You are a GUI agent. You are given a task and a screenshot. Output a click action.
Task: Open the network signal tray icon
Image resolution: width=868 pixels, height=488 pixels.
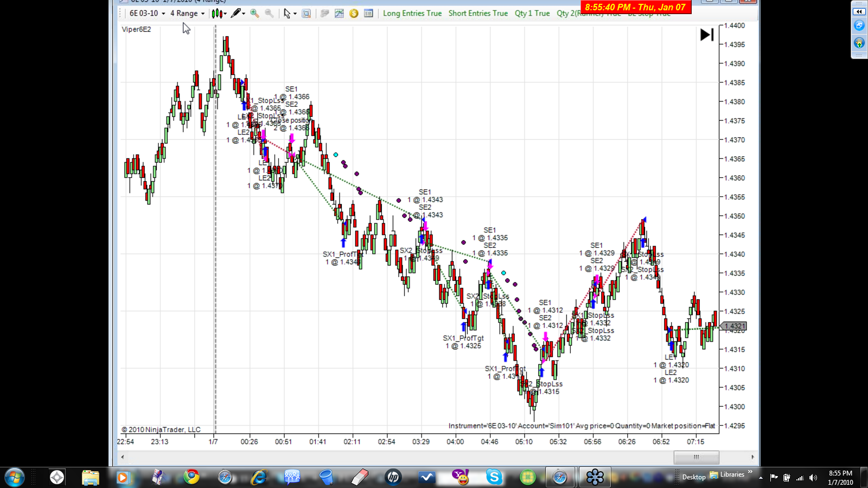pyautogui.click(x=800, y=478)
